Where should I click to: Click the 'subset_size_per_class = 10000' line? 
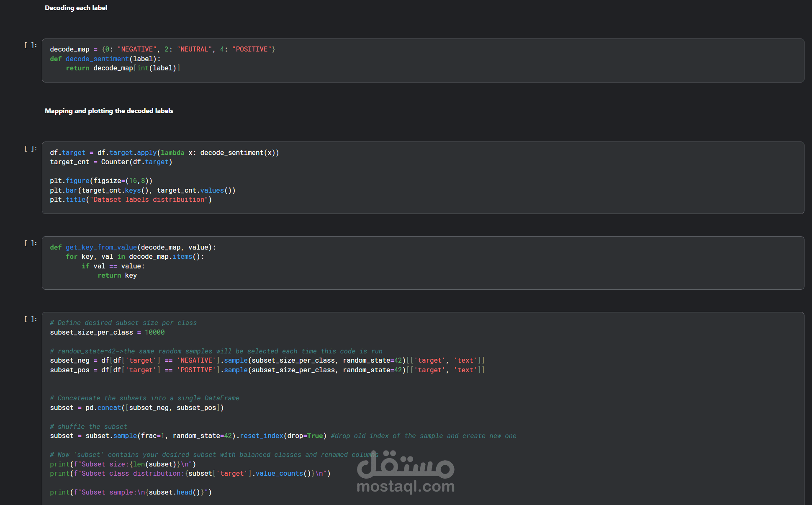click(107, 332)
